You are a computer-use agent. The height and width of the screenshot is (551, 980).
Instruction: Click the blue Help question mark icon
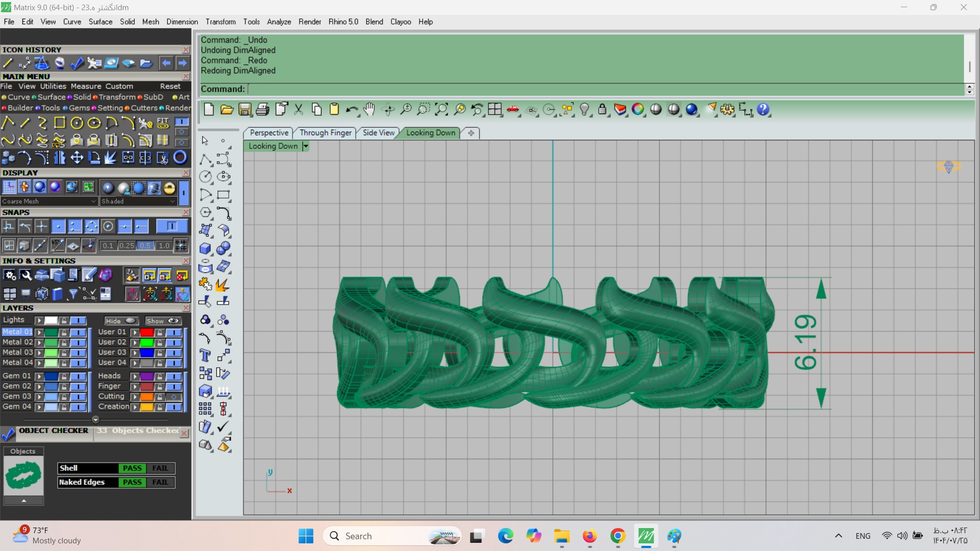763,109
